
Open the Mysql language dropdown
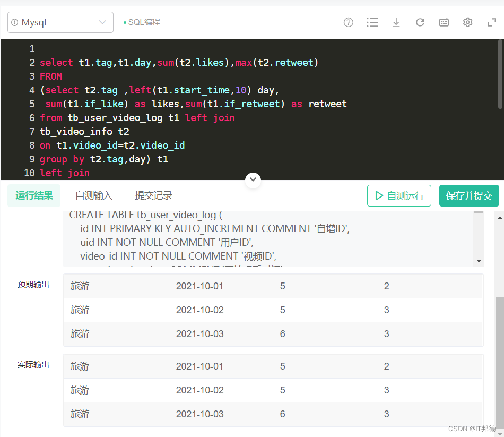(60, 22)
